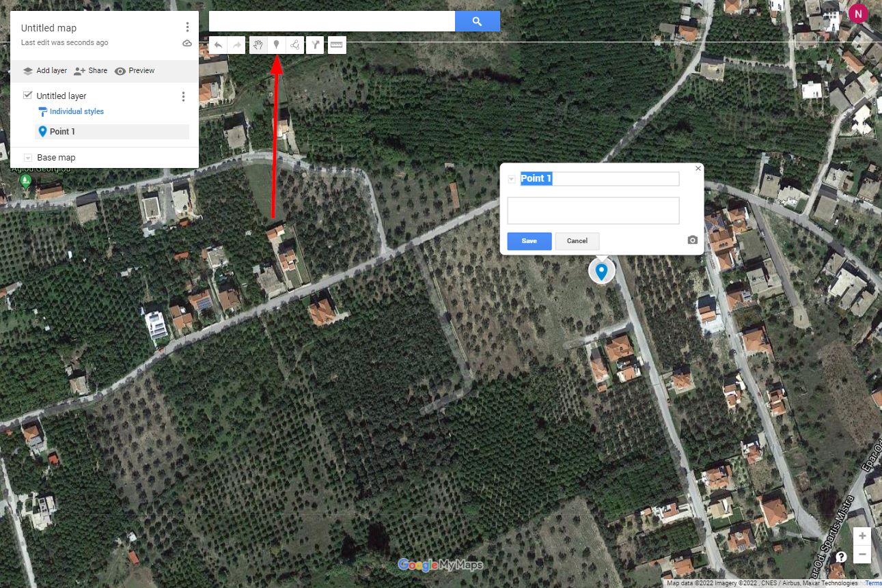
Task: Toggle the Untitled layer checkbox
Action: point(28,95)
